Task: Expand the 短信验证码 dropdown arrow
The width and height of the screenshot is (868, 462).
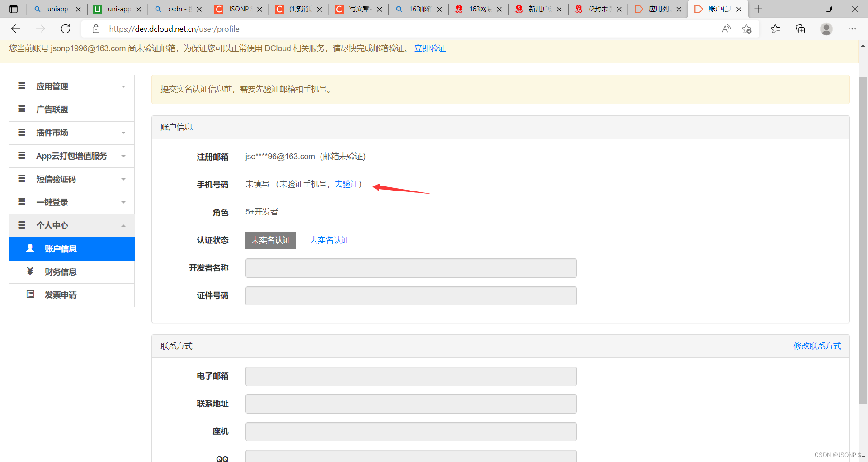Action: pos(123,180)
